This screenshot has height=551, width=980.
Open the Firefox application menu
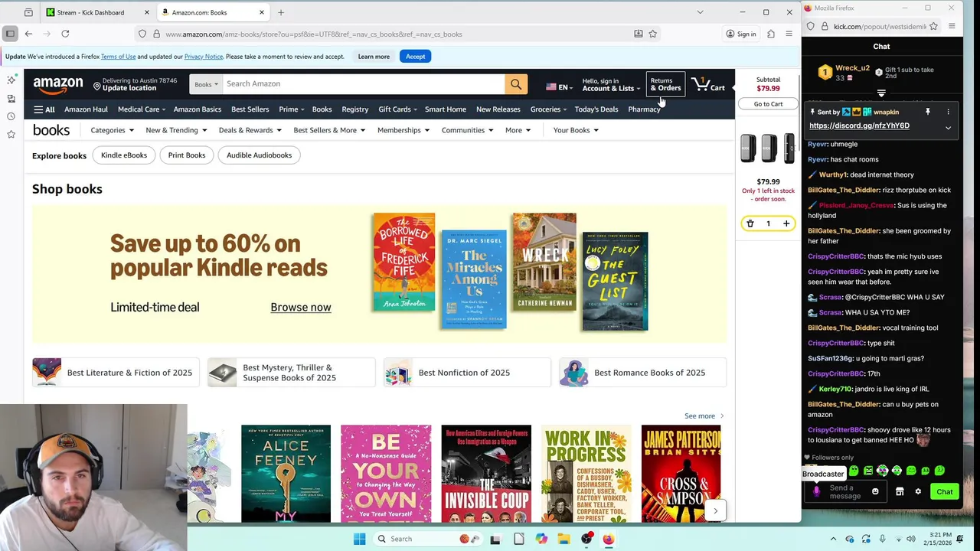[789, 34]
